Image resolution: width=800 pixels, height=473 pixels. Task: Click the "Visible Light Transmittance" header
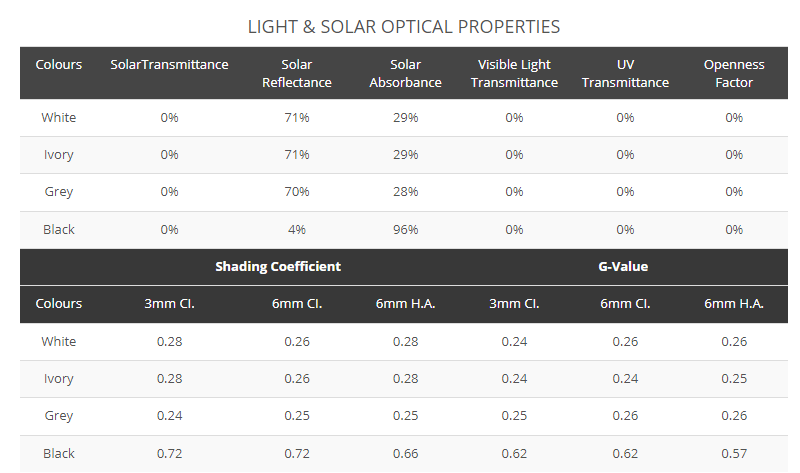point(514,74)
